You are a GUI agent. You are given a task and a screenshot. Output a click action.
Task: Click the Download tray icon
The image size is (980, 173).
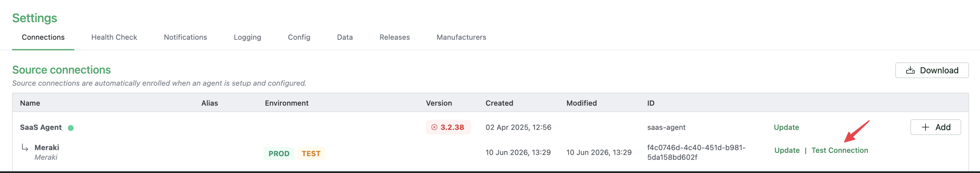click(x=910, y=70)
